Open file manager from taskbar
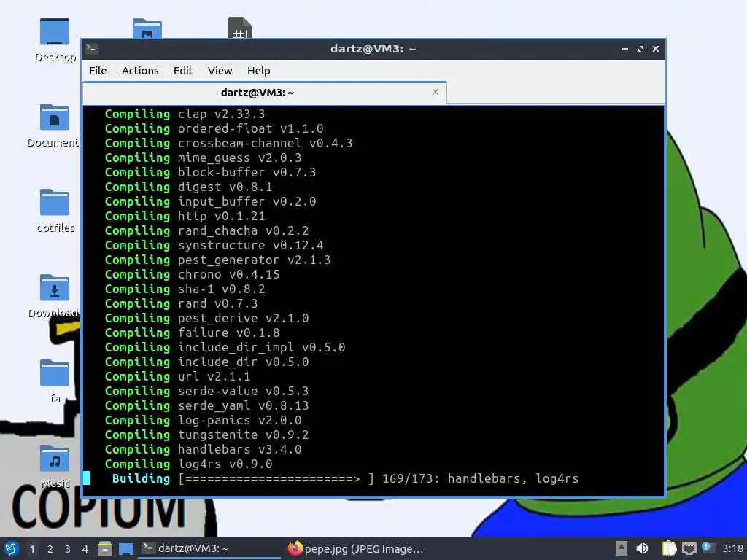Image resolution: width=747 pixels, height=560 pixels. pos(105,548)
